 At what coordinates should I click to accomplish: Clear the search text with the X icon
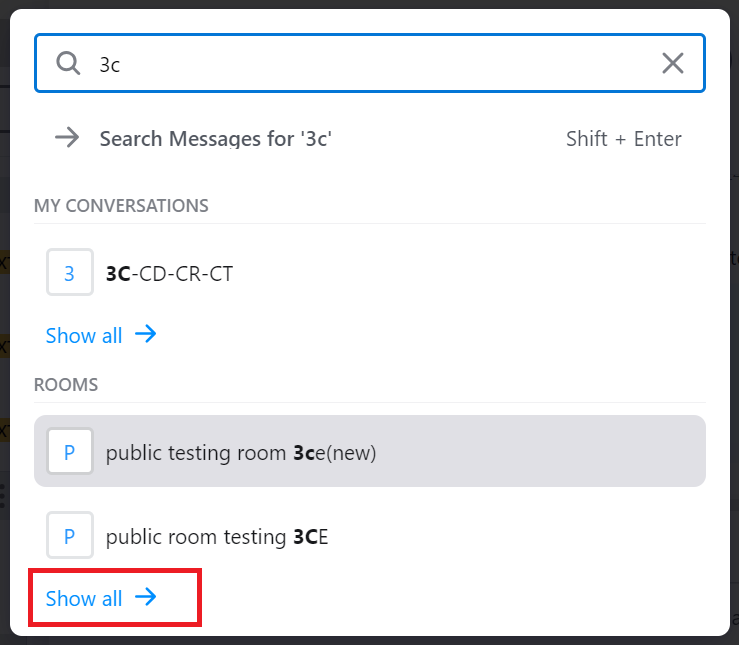pyautogui.click(x=673, y=63)
